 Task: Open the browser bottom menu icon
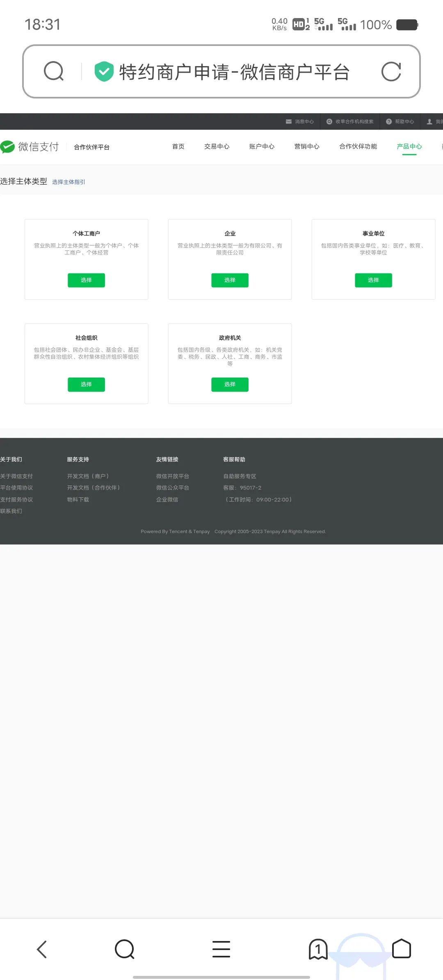221,949
